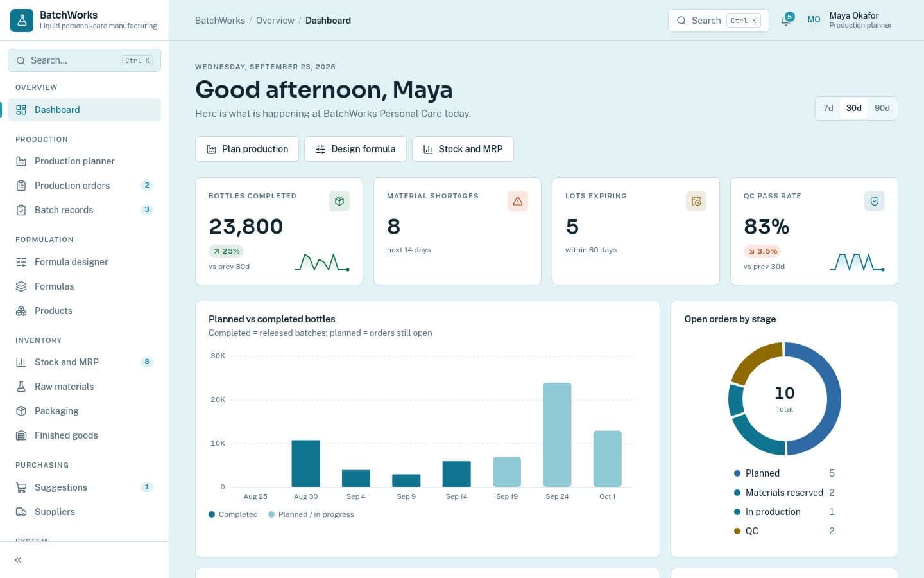Click the MO user avatar
Viewport: 924px width, 578px height.
click(x=814, y=21)
